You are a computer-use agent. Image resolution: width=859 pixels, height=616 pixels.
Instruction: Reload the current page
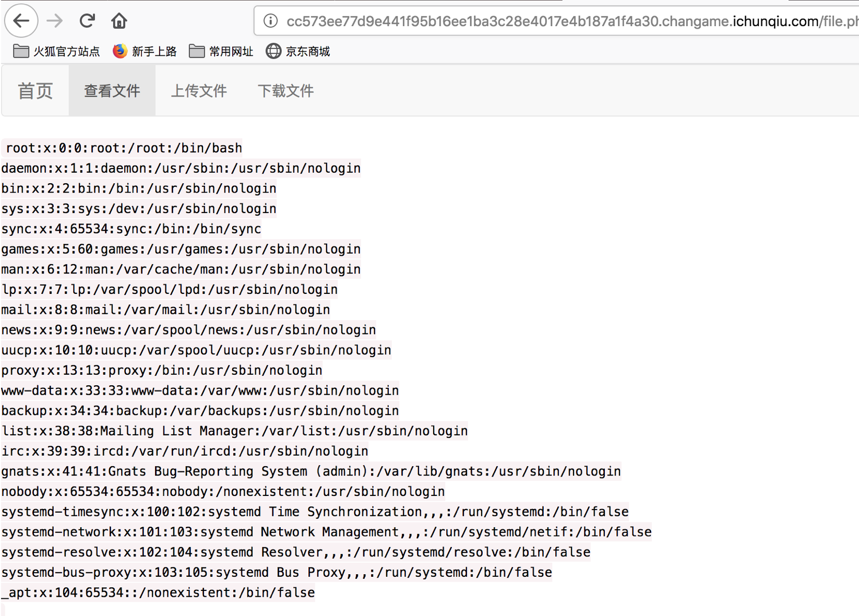pos(87,21)
